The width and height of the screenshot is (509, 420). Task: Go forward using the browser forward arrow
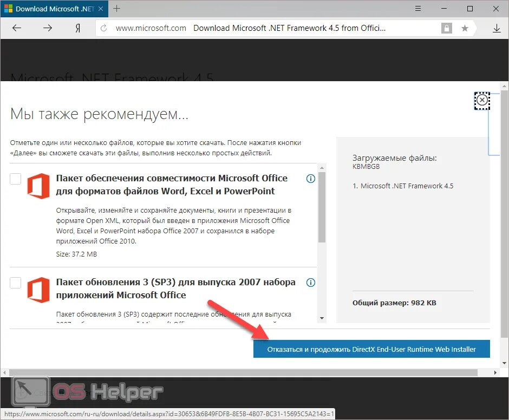(x=48, y=28)
